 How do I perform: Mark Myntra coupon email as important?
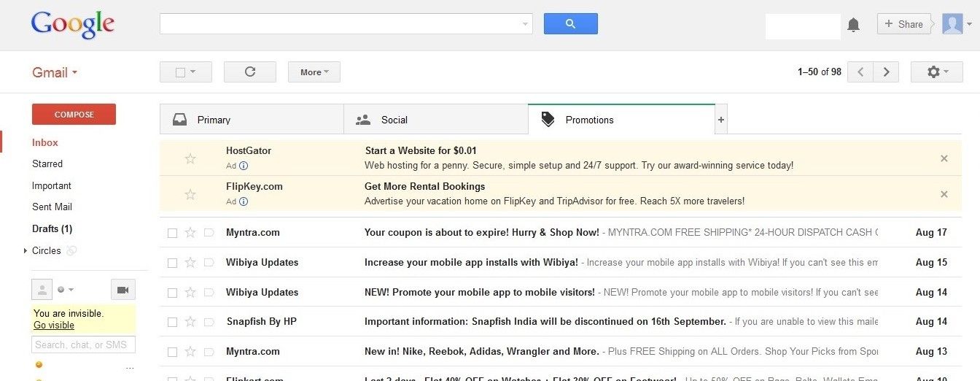tap(209, 233)
